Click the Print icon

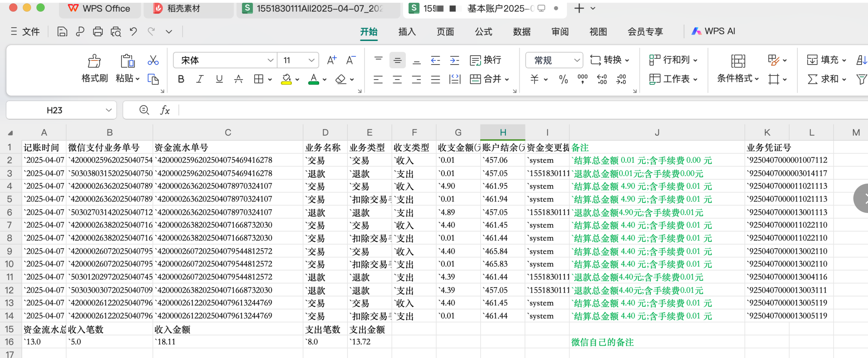click(x=98, y=32)
